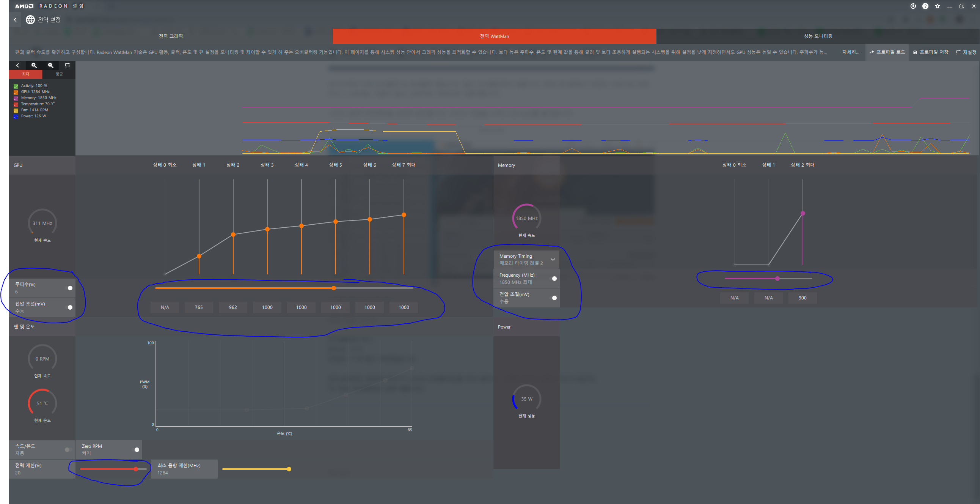Image resolution: width=980 pixels, height=504 pixels.
Task: Click the star favorites icon in the title bar
Action: (x=938, y=6)
